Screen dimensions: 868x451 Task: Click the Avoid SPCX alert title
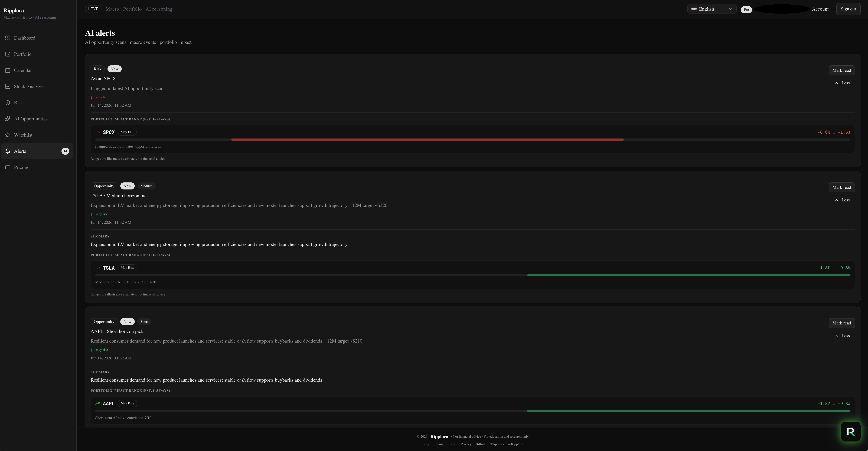(103, 79)
